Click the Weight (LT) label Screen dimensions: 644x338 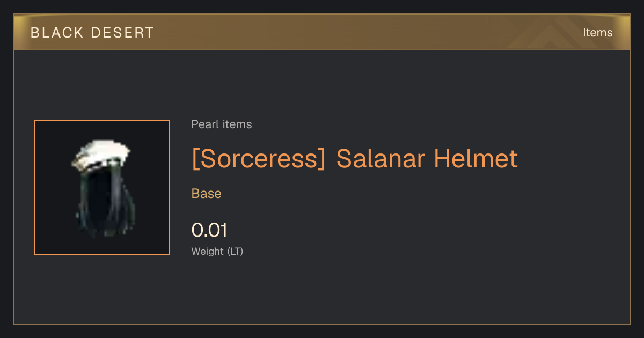[217, 251]
